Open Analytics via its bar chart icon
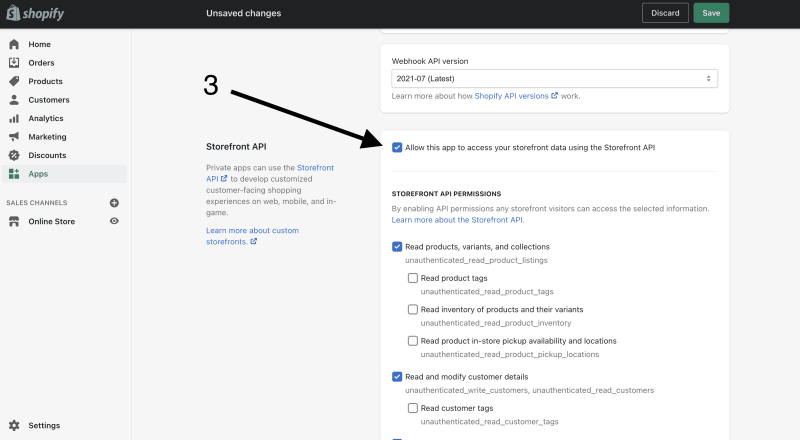Viewport: 800px width, 440px height. (14, 118)
